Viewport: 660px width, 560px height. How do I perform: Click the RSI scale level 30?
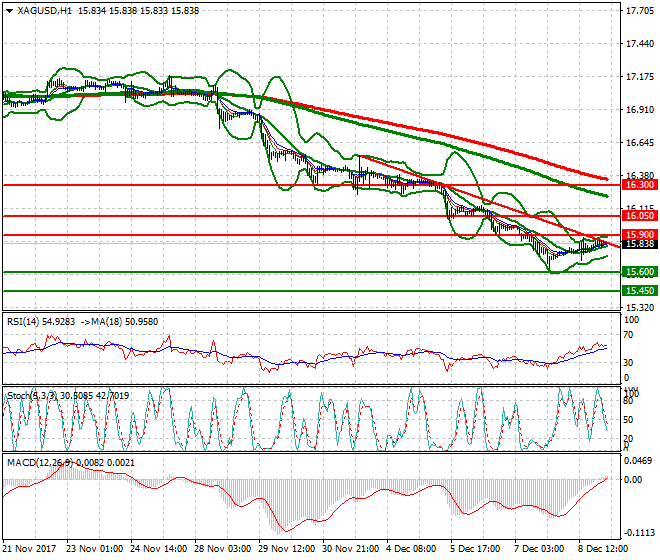[628, 363]
